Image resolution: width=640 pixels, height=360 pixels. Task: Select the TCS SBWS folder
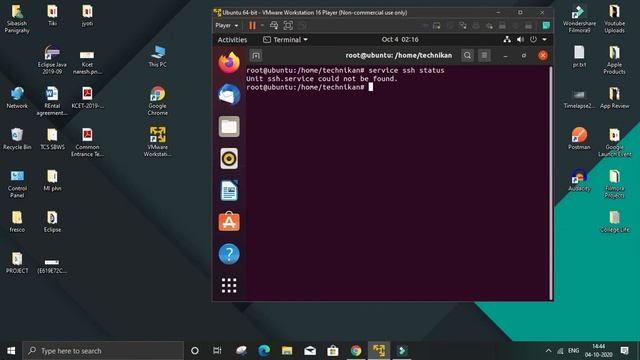coord(52,139)
